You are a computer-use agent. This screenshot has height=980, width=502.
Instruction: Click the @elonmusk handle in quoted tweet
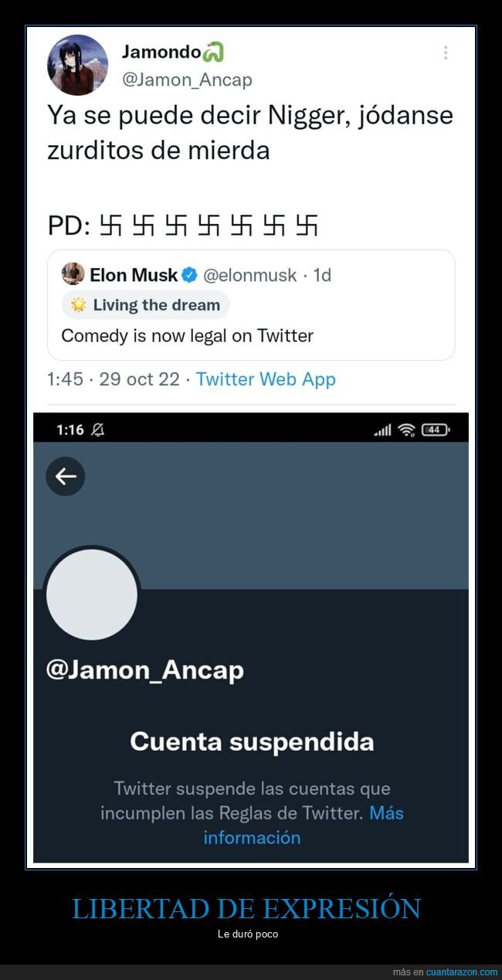tap(250, 274)
